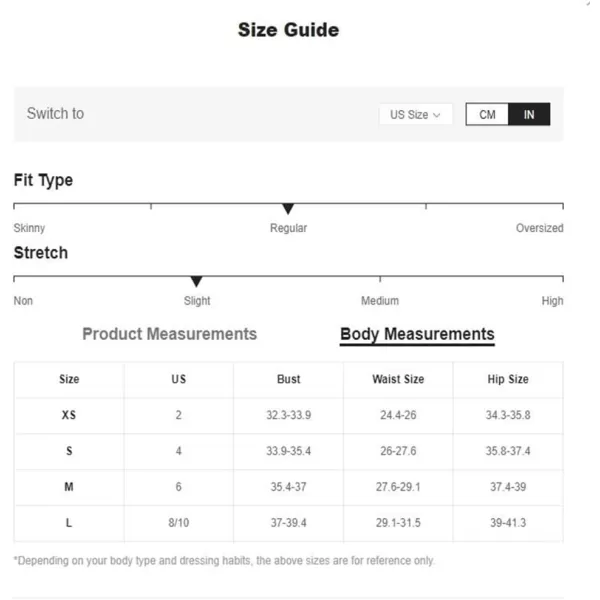Click the US column header
The image size is (600, 600).
click(179, 379)
